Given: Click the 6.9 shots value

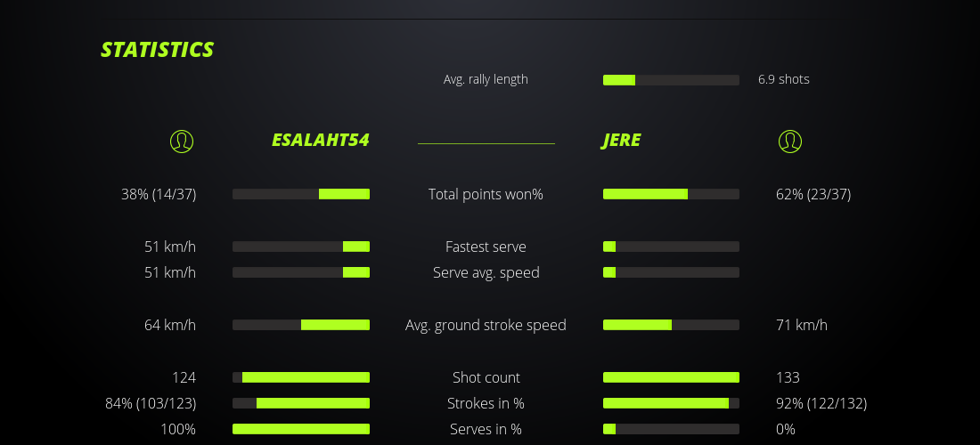Looking at the screenshot, I should [x=784, y=79].
